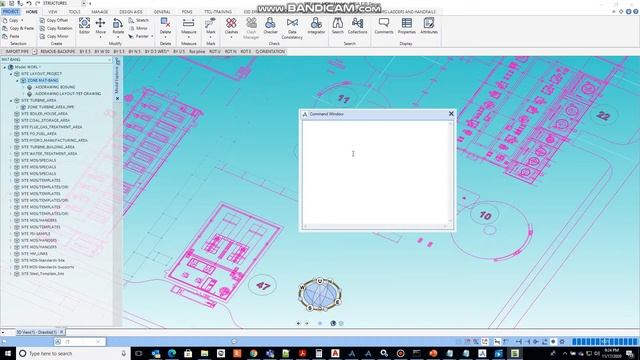Click Copy & Paste in Selection group

[x=18, y=28]
